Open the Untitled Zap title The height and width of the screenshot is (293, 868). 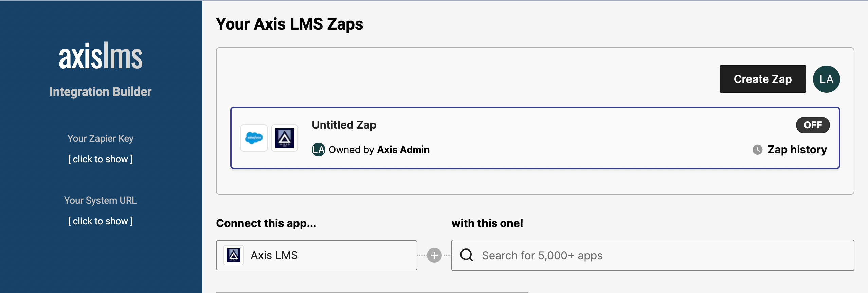coord(344,125)
